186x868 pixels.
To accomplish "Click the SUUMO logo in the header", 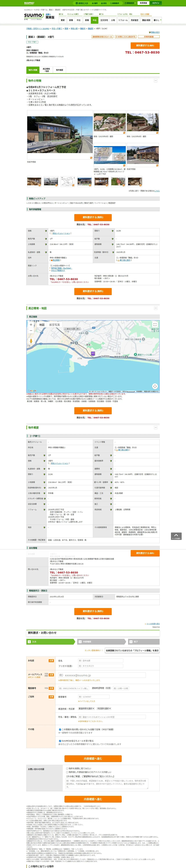I will [x=34, y=15].
